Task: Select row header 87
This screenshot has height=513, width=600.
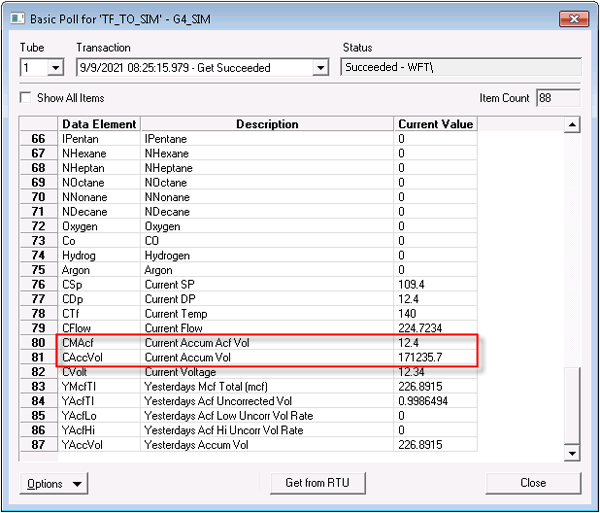Action: 38,445
